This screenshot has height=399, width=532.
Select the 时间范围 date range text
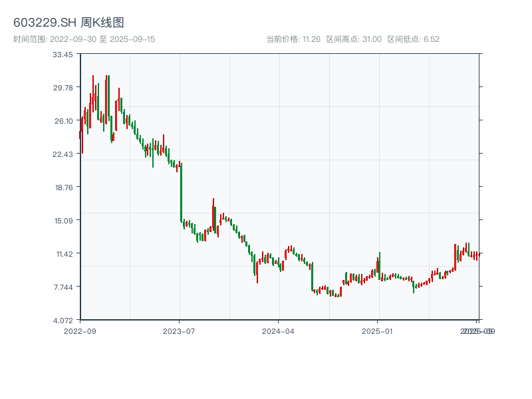(84, 39)
